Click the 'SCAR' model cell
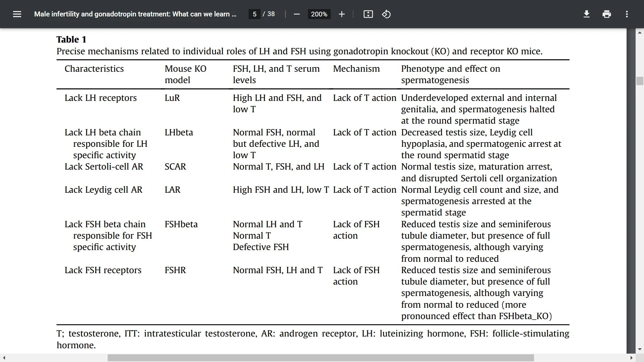Viewport: 644px width, 362px height. (x=175, y=167)
